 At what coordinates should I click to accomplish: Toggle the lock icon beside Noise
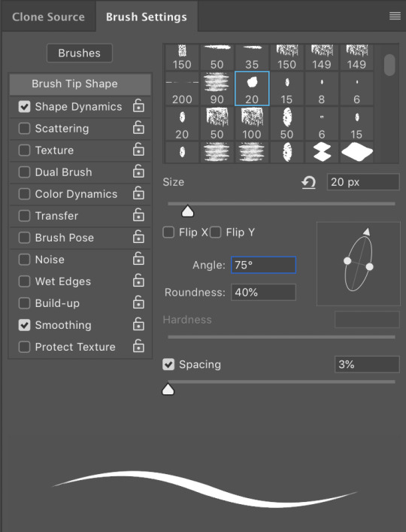(x=138, y=259)
